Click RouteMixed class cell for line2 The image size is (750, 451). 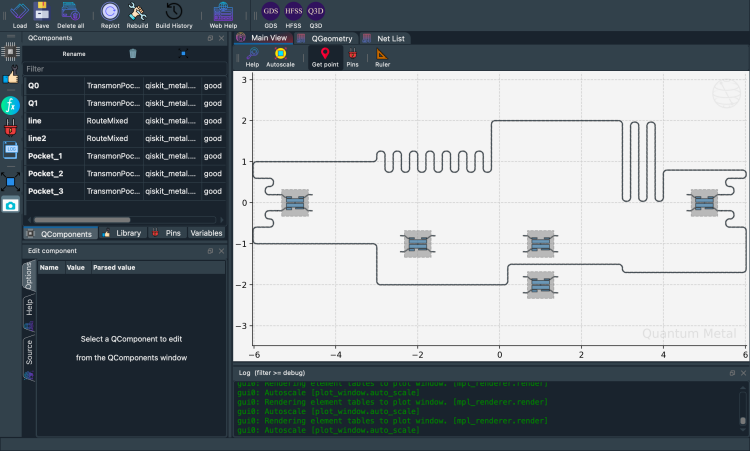pos(113,138)
